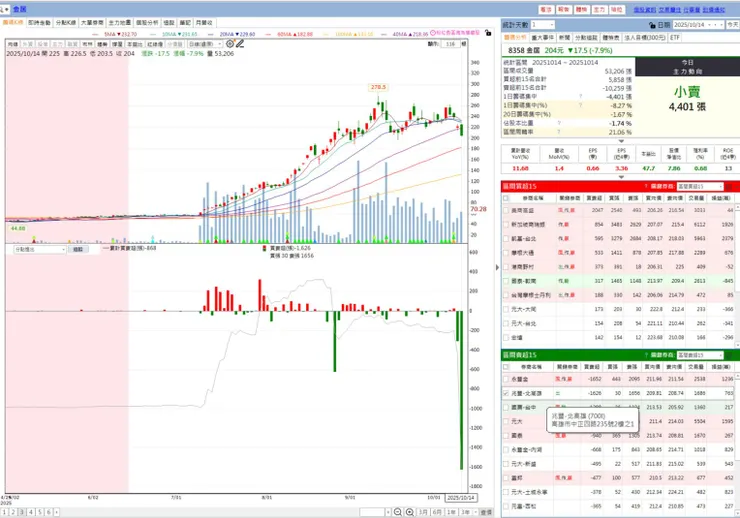Image resolution: width=740 pixels, height=518 pixels.
Task: Set chart range to 1年
Action: pos(451,512)
